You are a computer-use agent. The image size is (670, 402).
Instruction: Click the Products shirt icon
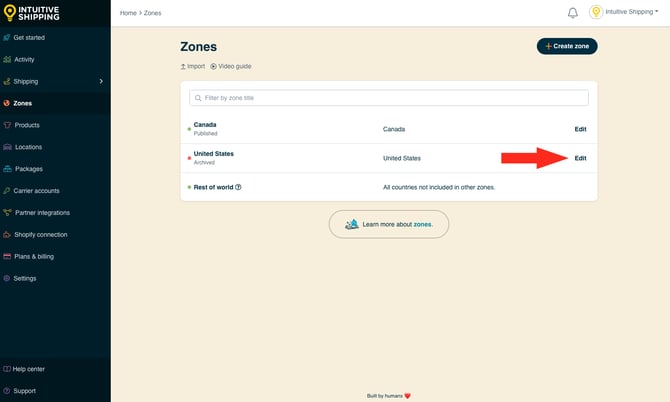7,125
